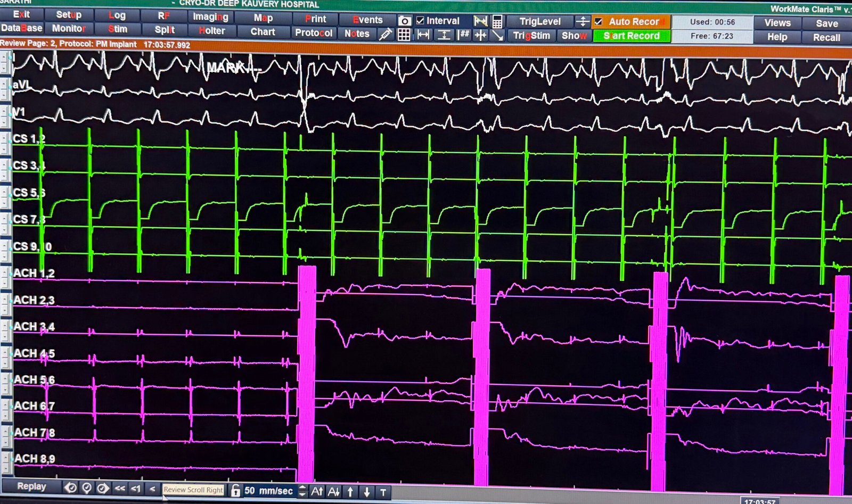Select the syringe injection marker icon
The image size is (852, 504).
coord(386,35)
